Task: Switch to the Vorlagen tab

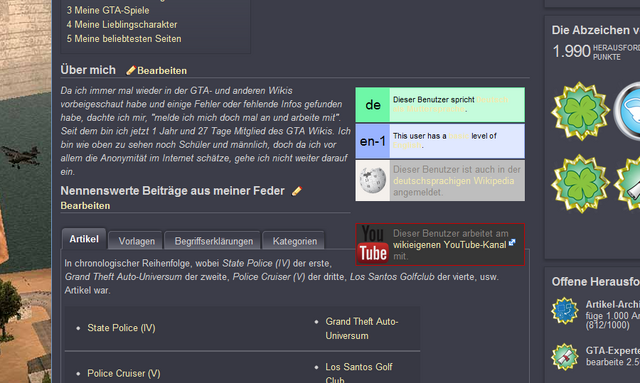Action: click(x=136, y=241)
